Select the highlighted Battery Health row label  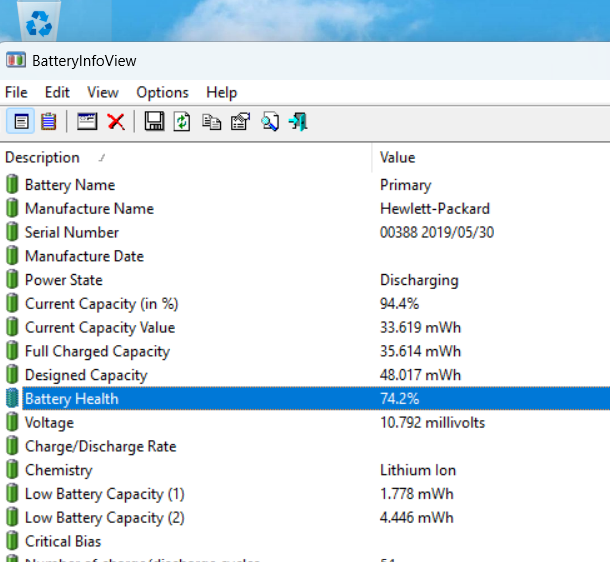point(72,399)
